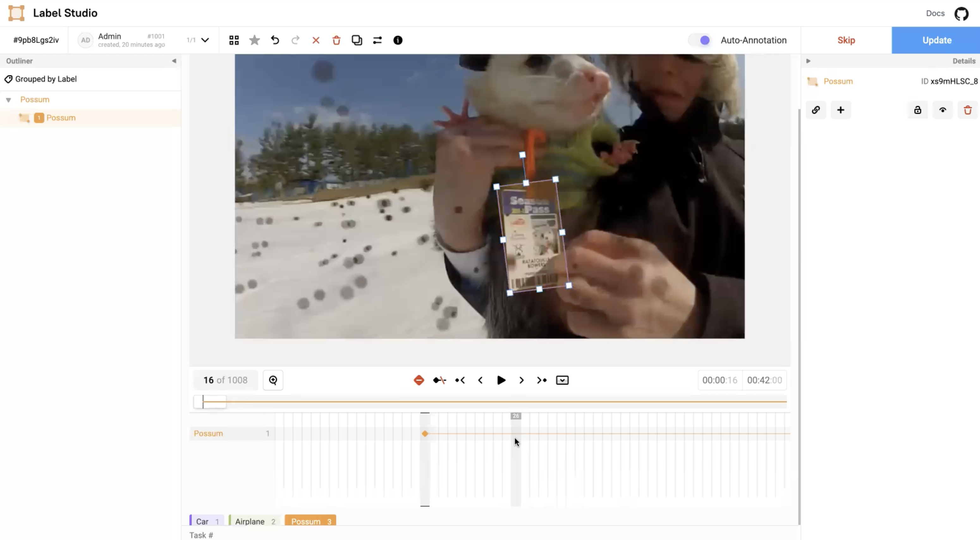Viewport: 980px width, 540px height.
Task: Hide the Possum region with eye icon
Action: (x=943, y=110)
